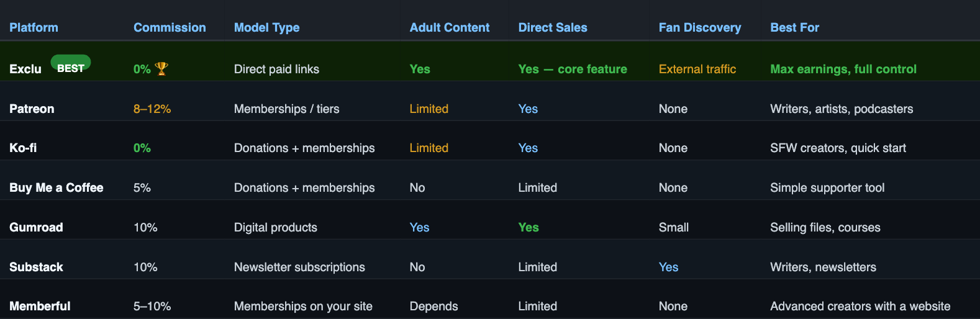Click Ko-fi's 'Donations + memberships' cell
980x319 pixels.
(304, 148)
